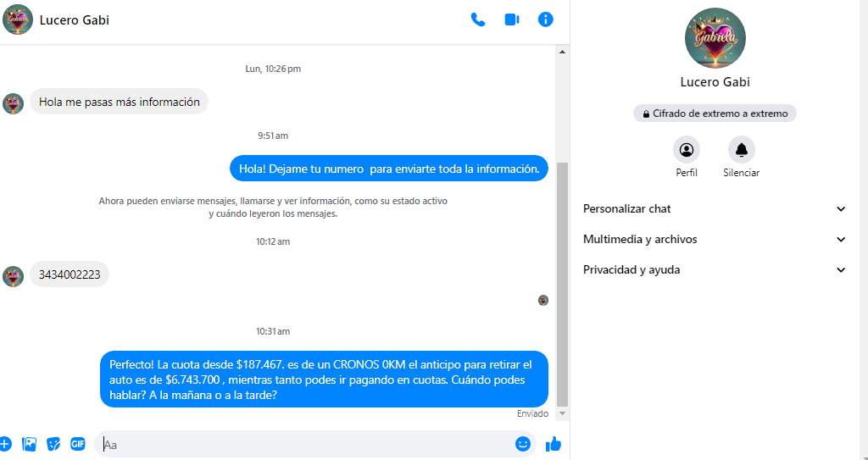The width and height of the screenshot is (868, 460).
Task: Send a thumbs-up like
Action: [x=553, y=444]
